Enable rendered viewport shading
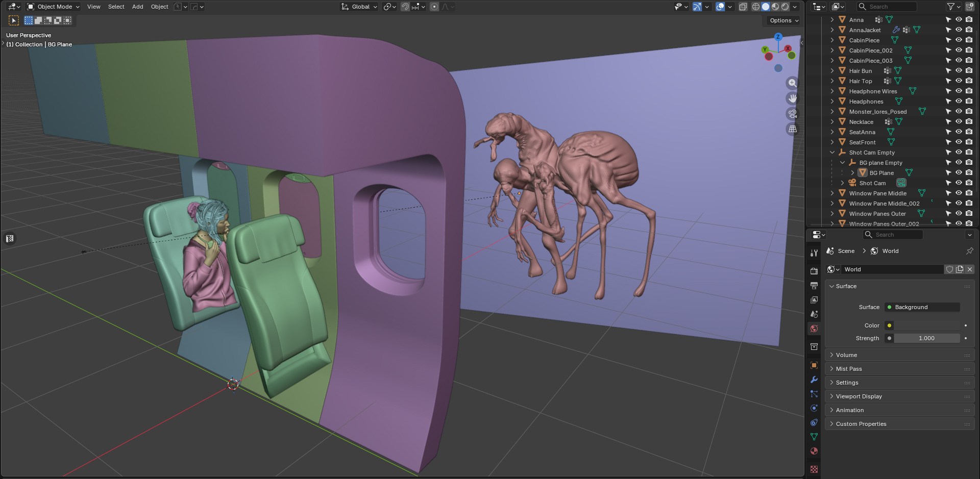Screen dimensions: 980x479 click(785, 7)
